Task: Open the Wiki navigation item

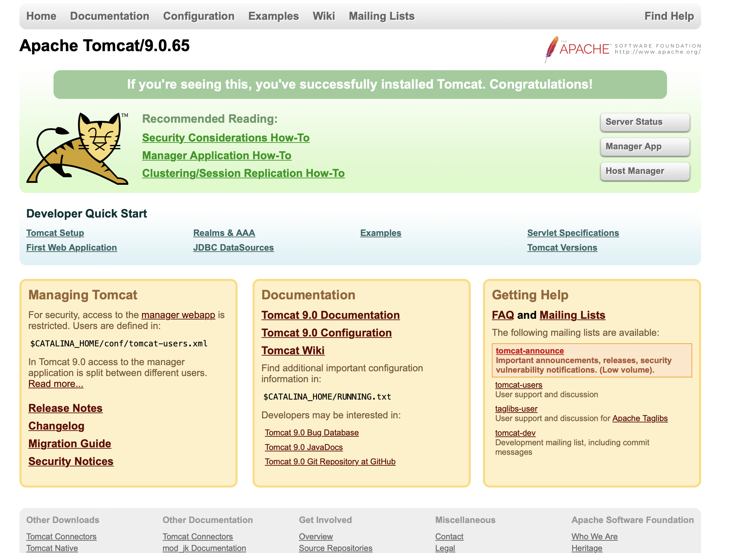Action: (324, 16)
